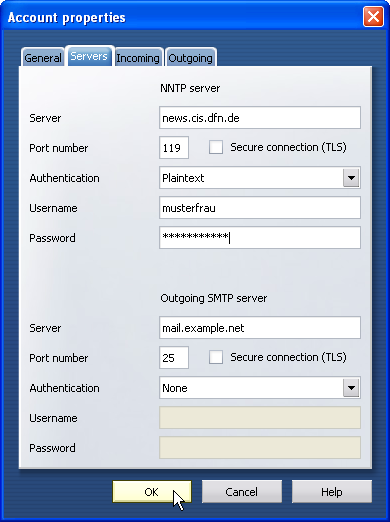Enable SMTP Secure connection (TLS) checkbox
This screenshot has width=390, height=522.
216,357
